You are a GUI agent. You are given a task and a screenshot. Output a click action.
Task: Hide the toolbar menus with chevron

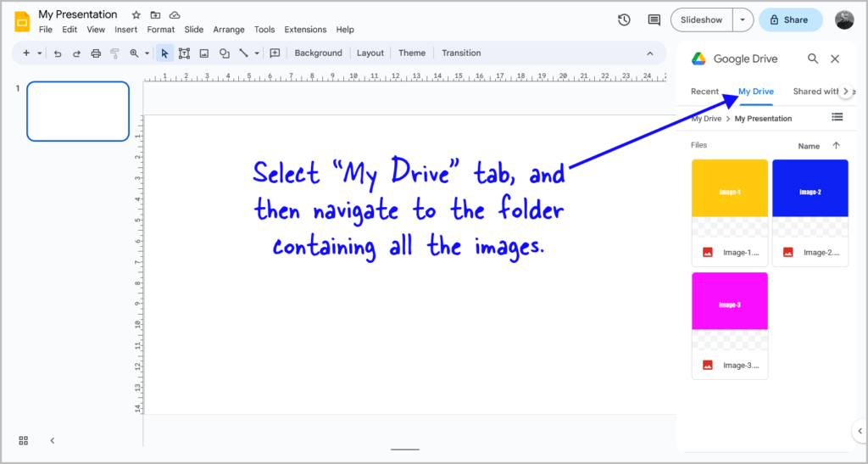650,53
